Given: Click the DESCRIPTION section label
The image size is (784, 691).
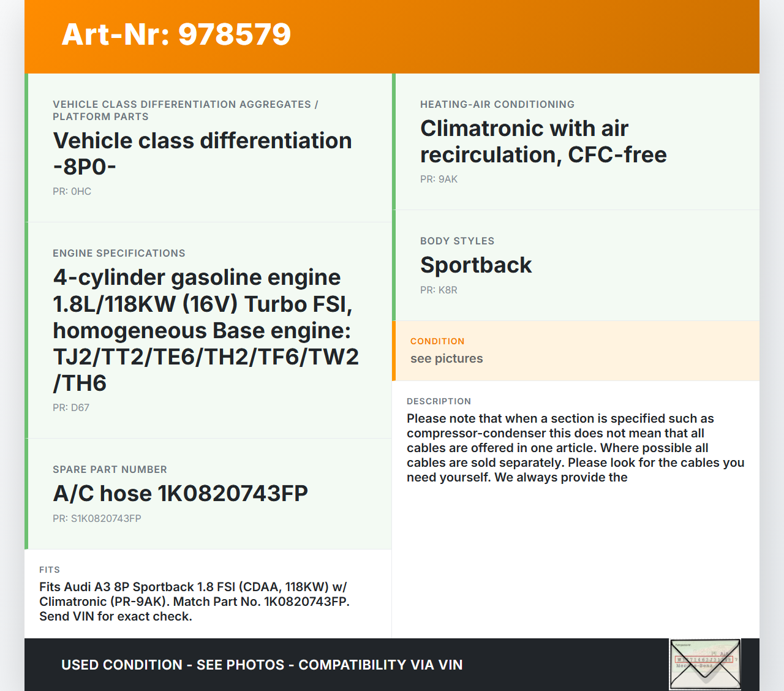Looking at the screenshot, I should point(439,401).
